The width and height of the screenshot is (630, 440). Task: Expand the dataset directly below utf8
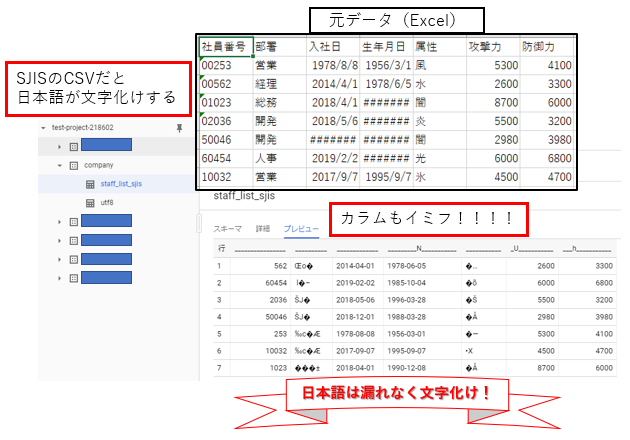60,222
